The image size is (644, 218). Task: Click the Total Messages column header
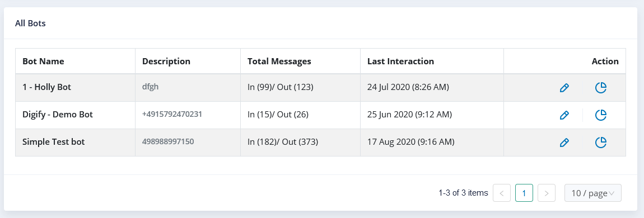point(279,61)
